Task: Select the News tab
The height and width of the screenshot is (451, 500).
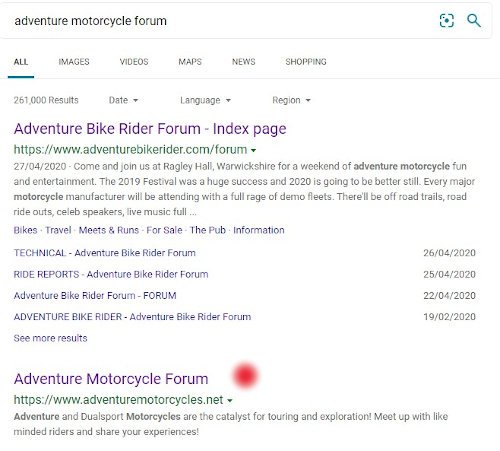Action: point(244,62)
